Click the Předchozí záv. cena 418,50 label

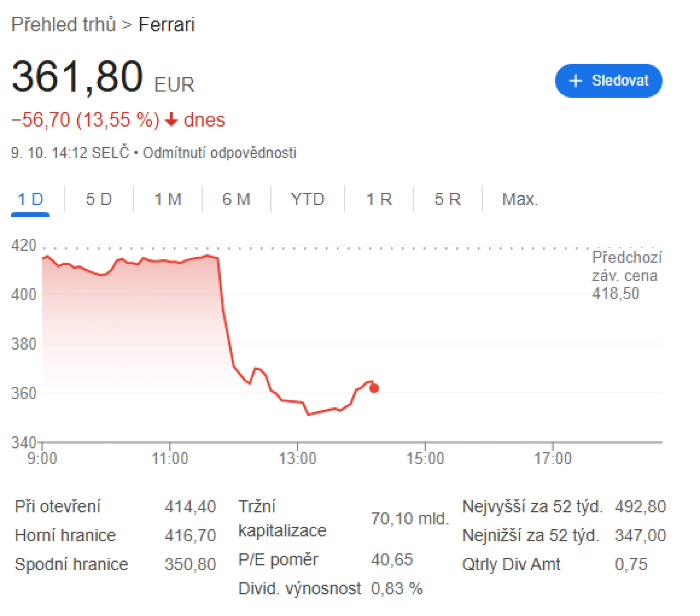pyautogui.click(x=626, y=275)
